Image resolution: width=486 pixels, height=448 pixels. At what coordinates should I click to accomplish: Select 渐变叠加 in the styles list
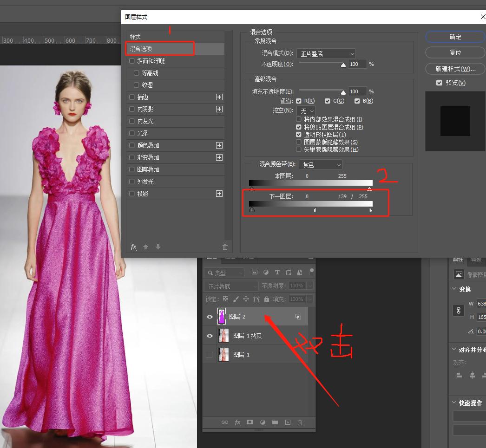tap(148, 157)
